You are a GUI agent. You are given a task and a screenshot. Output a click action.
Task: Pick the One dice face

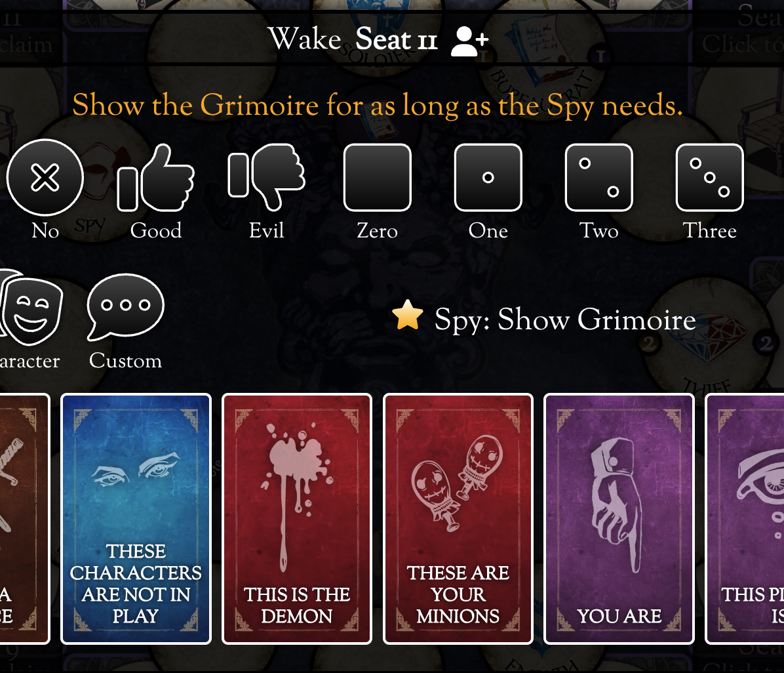point(488,178)
